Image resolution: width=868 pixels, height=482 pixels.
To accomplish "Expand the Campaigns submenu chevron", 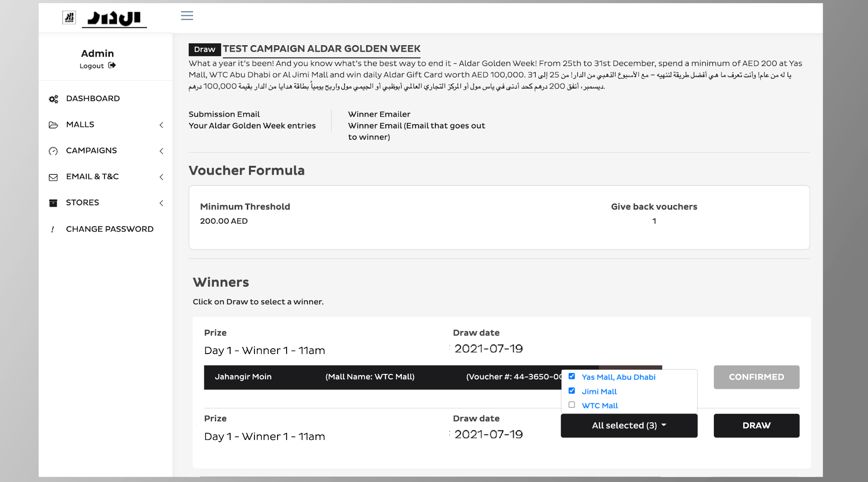I will click(161, 151).
